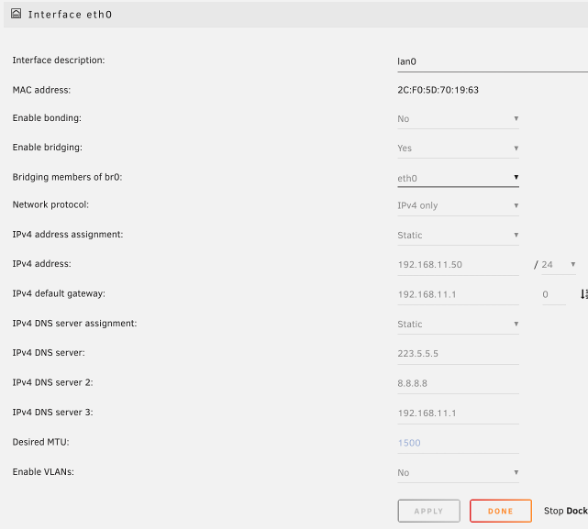Viewport: 588px width, 530px height.
Task: Click the Desired MTU label
Action: [x=40, y=442]
